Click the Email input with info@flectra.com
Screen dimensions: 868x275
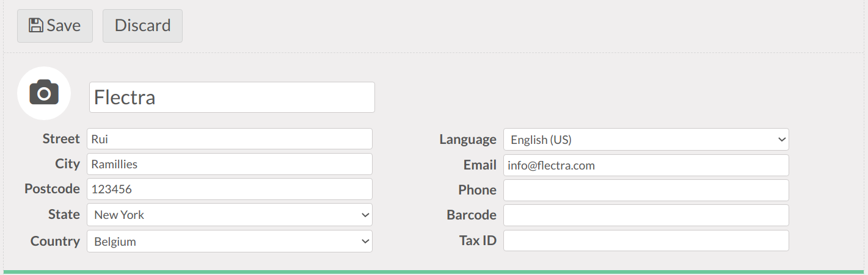pos(646,165)
